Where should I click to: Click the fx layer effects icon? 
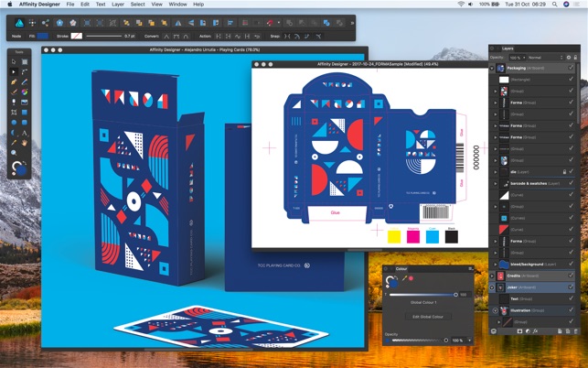(x=536, y=331)
